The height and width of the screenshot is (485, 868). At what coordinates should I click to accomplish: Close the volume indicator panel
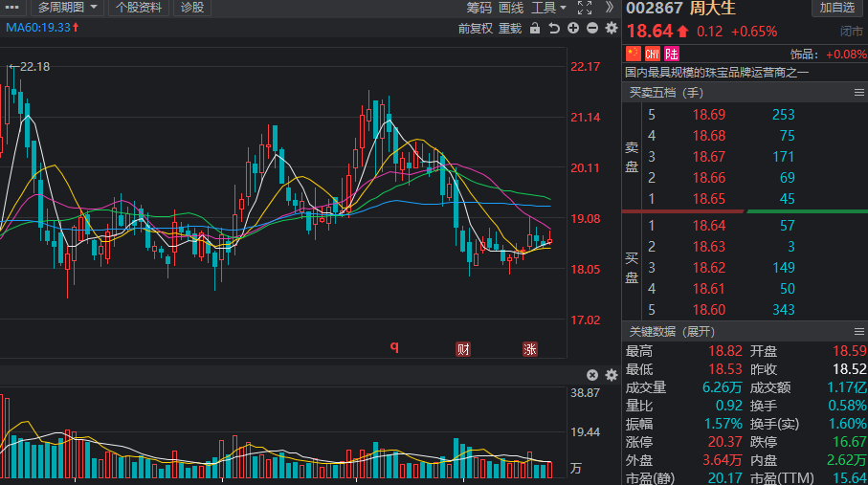(592, 375)
